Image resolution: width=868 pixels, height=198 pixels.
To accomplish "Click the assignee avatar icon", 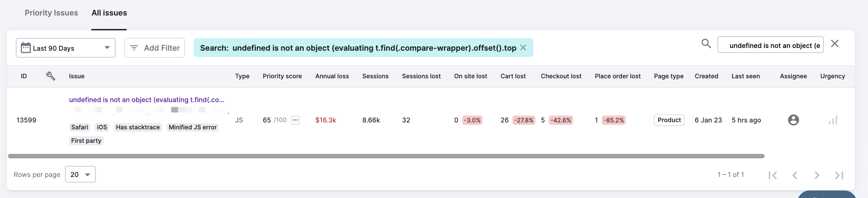I will click(793, 120).
